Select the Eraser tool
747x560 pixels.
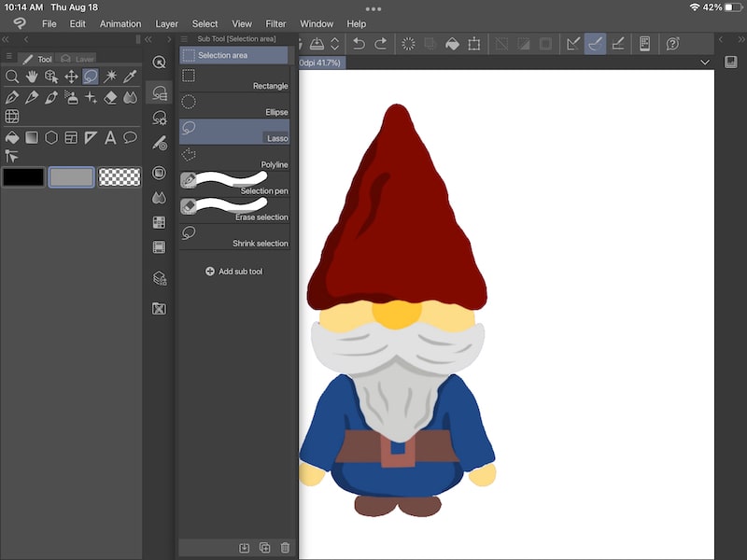point(110,98)
